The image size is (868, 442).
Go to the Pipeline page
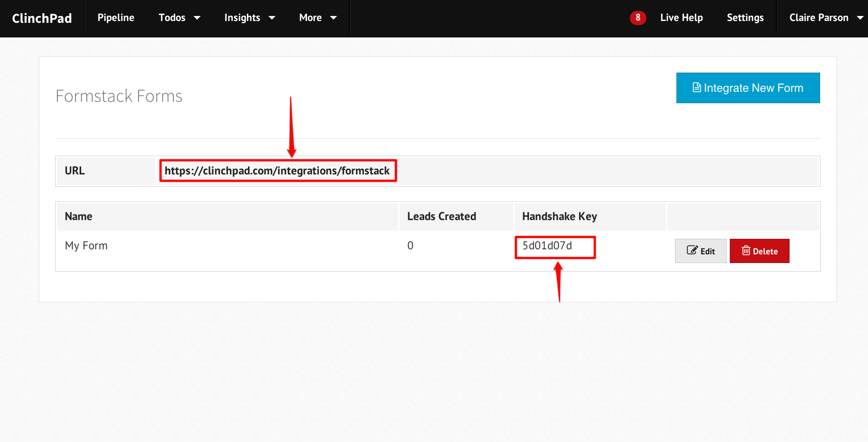[x=116, y=18]
